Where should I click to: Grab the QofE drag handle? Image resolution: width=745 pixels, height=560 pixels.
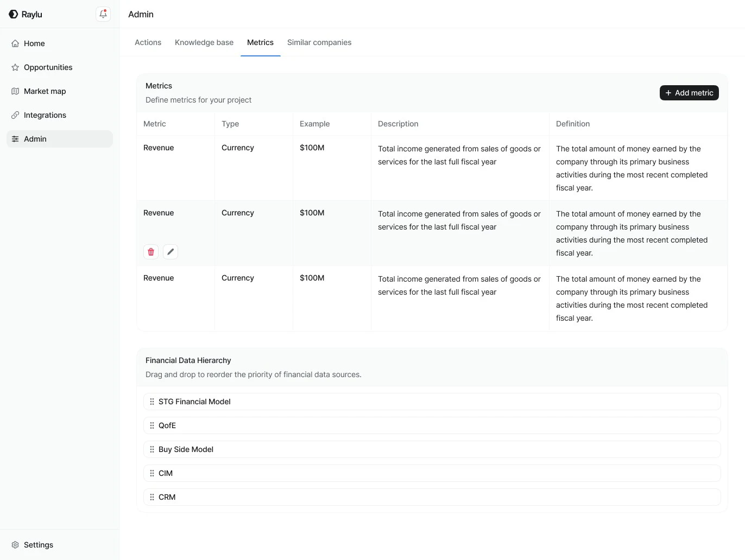pos(152,425)
